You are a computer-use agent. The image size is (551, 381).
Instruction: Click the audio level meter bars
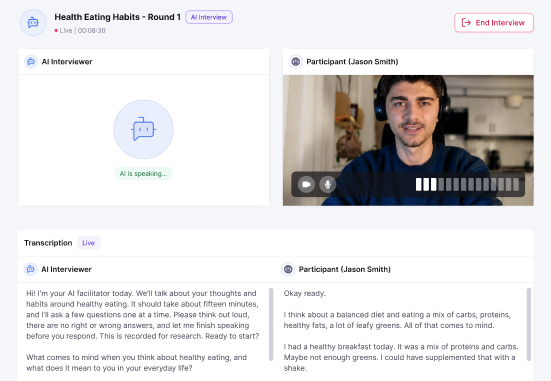[467, 185]
